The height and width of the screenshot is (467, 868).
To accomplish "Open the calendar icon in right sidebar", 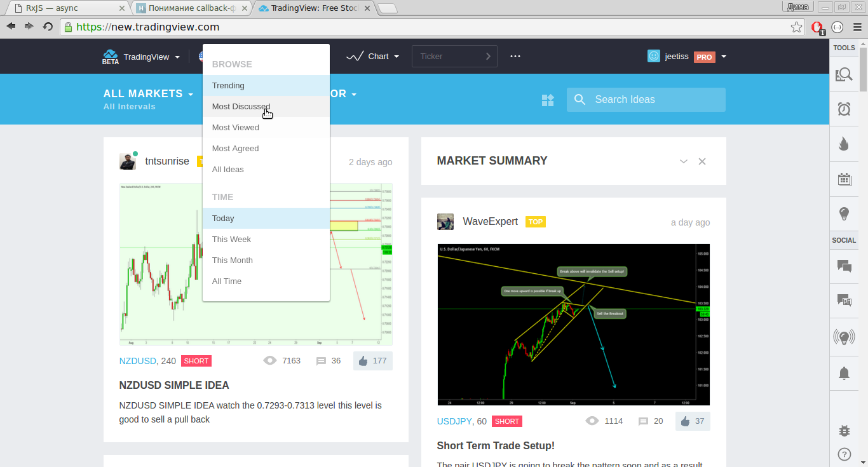I will coord(844,179).
